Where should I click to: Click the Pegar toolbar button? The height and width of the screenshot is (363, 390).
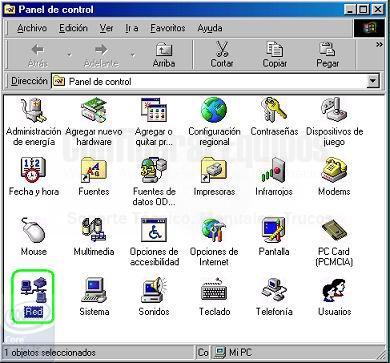pyautogui.click(x=327, y=55)
